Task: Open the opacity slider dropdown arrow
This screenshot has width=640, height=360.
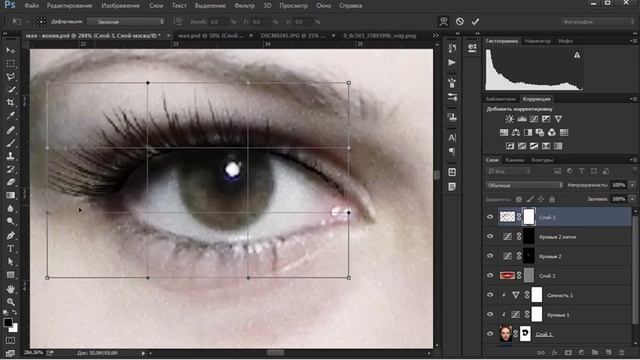Action: coord(632,185)
